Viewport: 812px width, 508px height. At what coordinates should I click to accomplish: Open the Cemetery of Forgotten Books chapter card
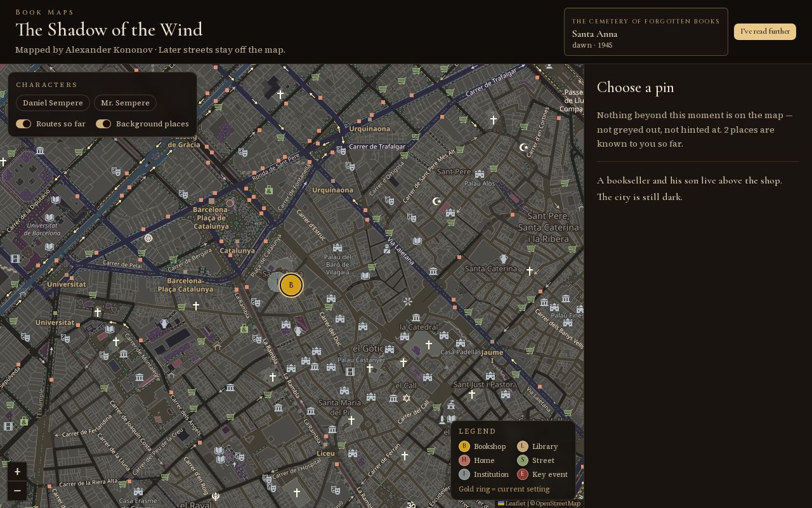pyautogui.click(x=646, y=32)
